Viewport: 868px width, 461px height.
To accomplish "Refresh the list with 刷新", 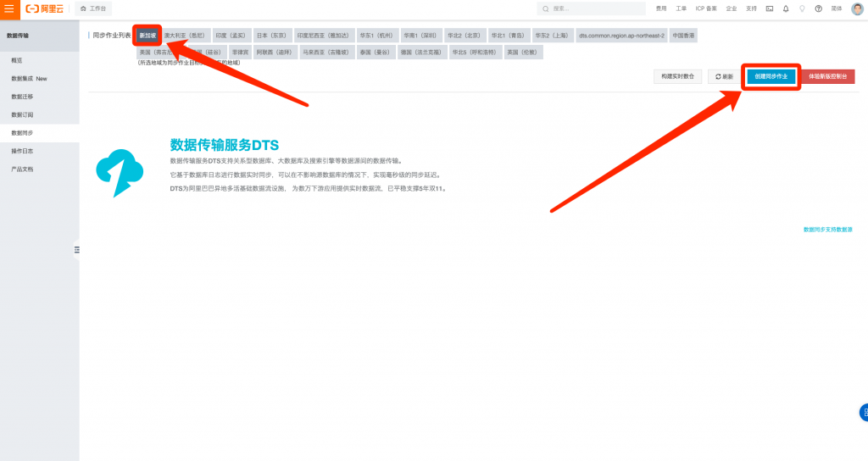I will coord(725,76).
